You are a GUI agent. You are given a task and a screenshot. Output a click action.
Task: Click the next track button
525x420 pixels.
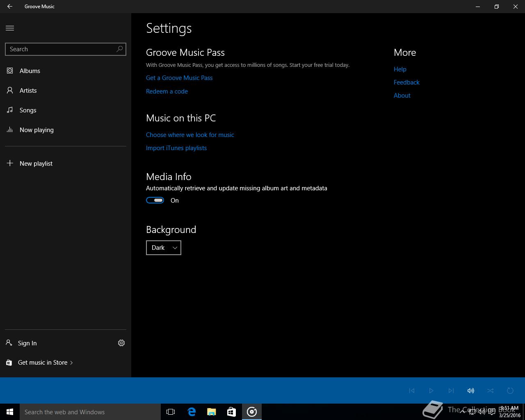[451, 390]
